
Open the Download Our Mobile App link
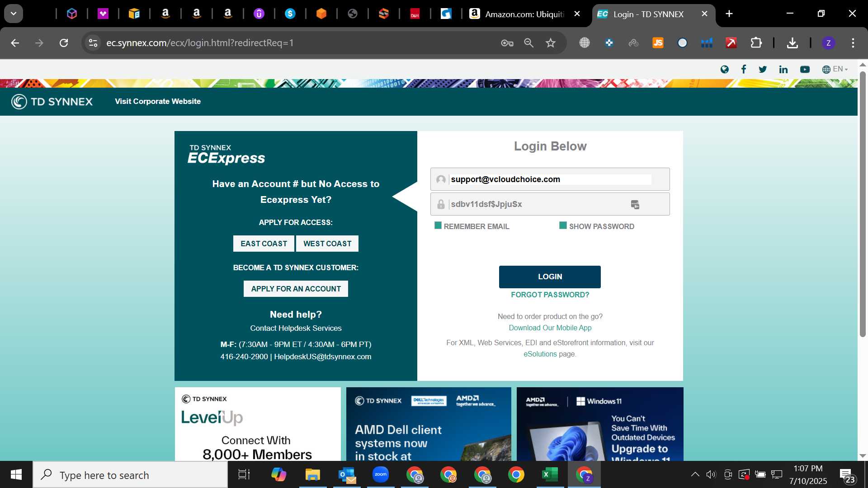(550, 328)
